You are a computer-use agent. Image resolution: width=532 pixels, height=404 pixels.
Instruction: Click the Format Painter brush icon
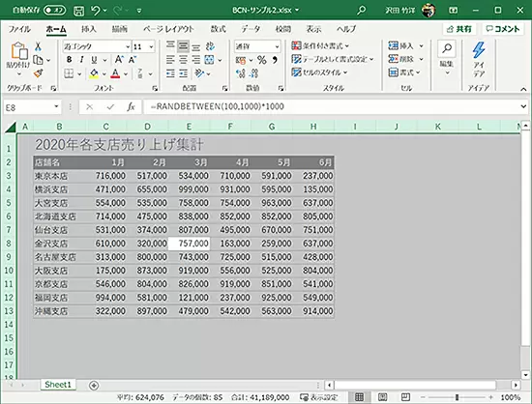38,73
